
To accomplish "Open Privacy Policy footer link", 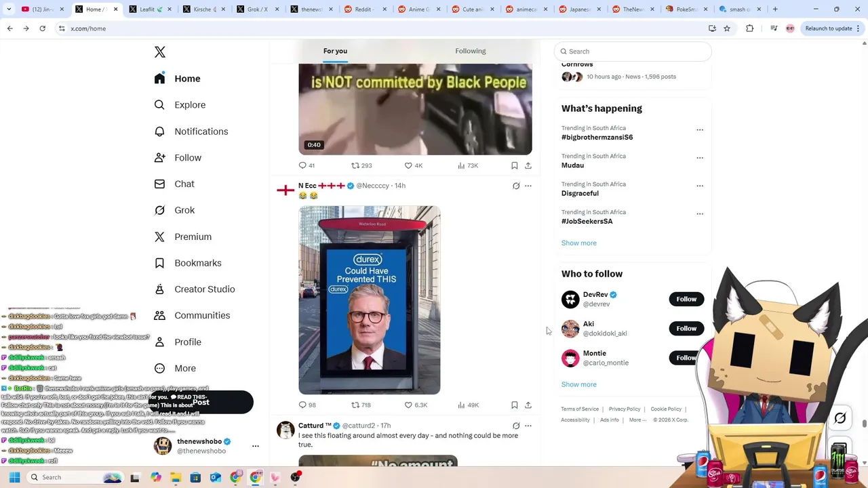I will pos(625,409).
